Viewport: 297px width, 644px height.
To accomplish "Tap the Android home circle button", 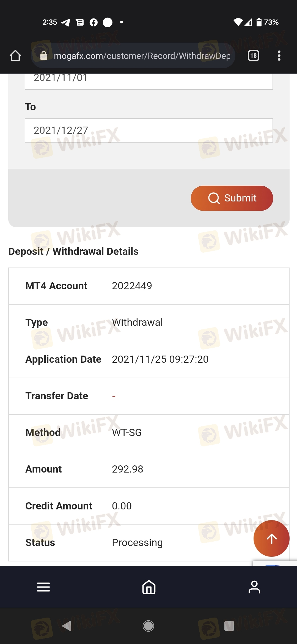I will pos(148,626).
